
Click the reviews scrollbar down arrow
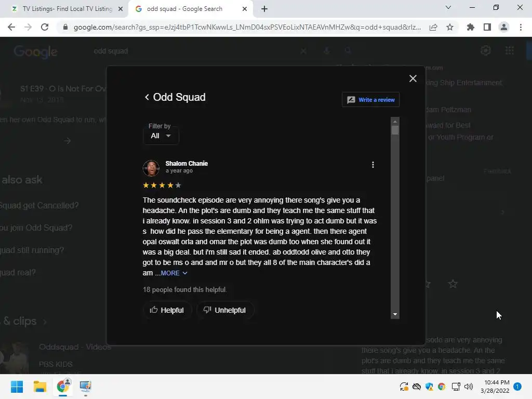395,314
